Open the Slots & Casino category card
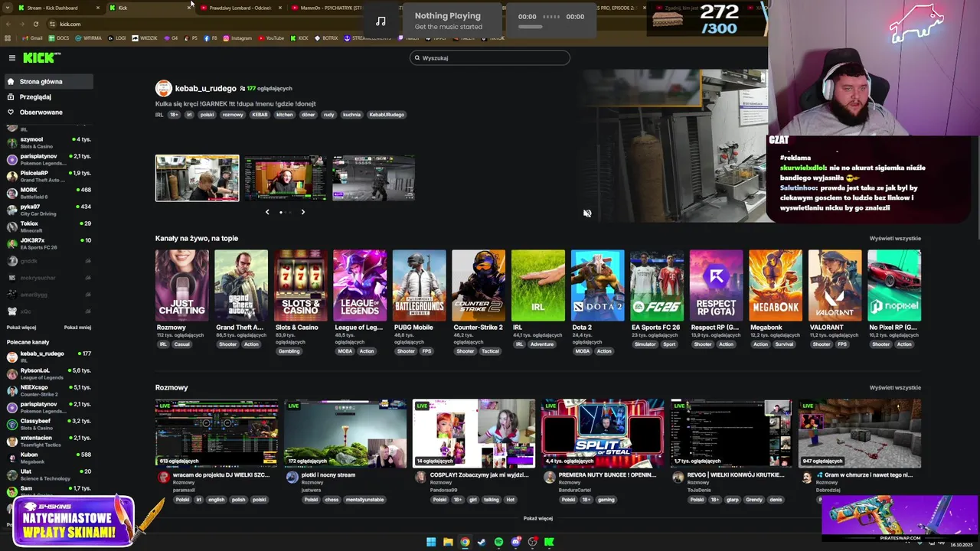This screenshot has width=980, height=551. tap(301, 285)
